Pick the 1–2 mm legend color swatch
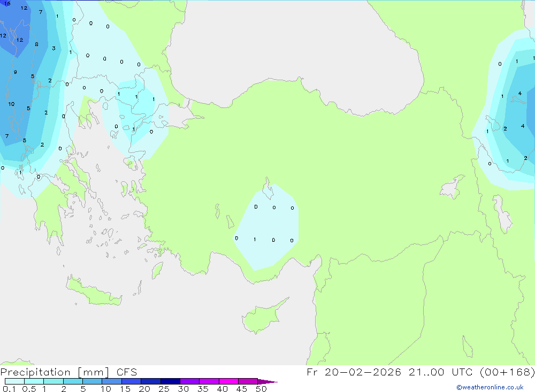This screenshot has height=392, width=535. [x=53, y=381]
